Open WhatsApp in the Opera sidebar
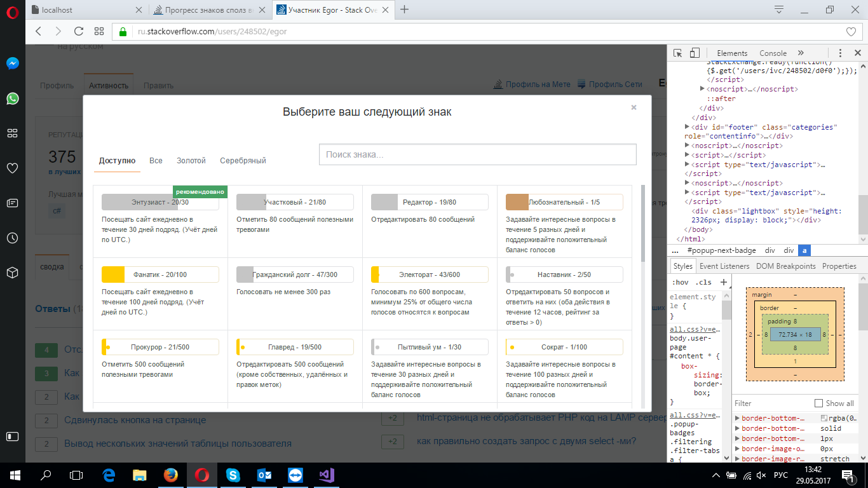The height and width of the screenshot is (488, 868). point(12,98)
